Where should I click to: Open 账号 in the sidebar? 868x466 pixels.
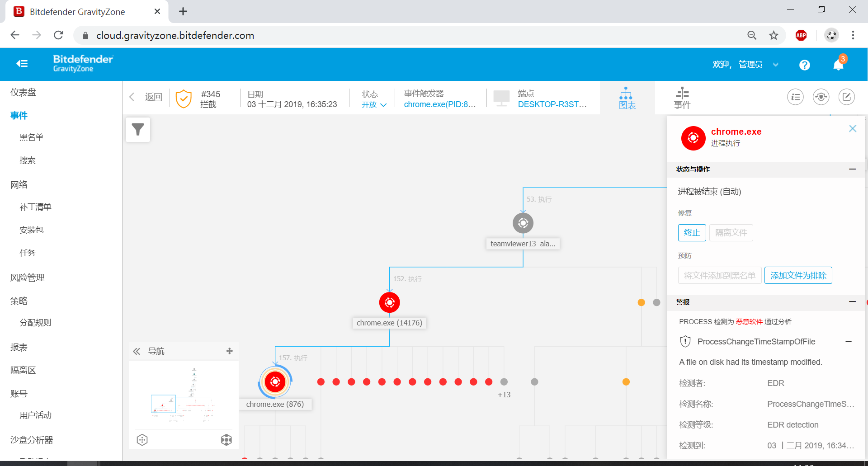[x=19, y=394]
